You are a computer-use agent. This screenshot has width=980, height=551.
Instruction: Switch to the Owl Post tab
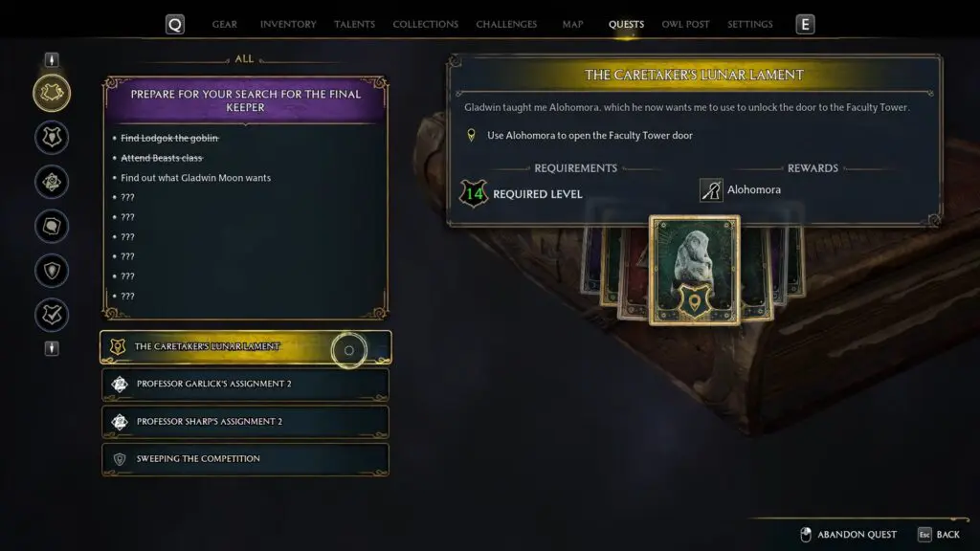click(x=685, y=24)
